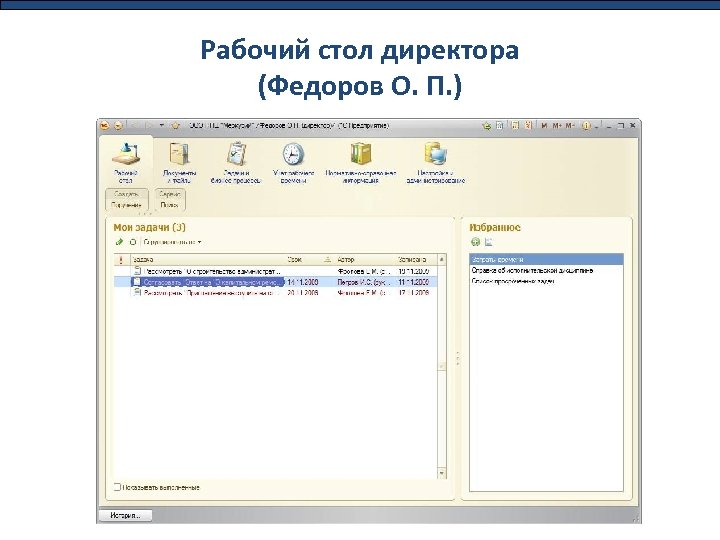720x540 pixels.
Task: Click the 14.11.2009 due date cell
Action: [x=303, y=282]
